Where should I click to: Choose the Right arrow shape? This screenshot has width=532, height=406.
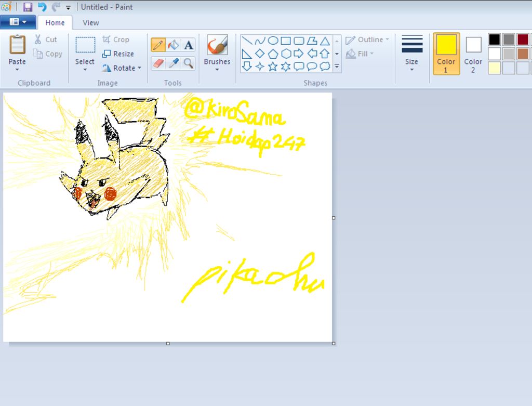pyautogui.click(x=299, y=54)
